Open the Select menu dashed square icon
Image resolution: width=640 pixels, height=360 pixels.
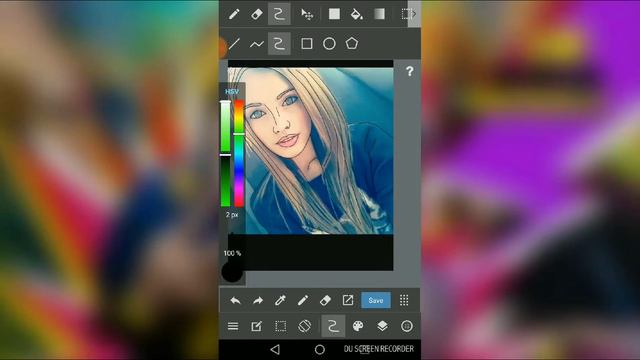[x=280, y=326]
